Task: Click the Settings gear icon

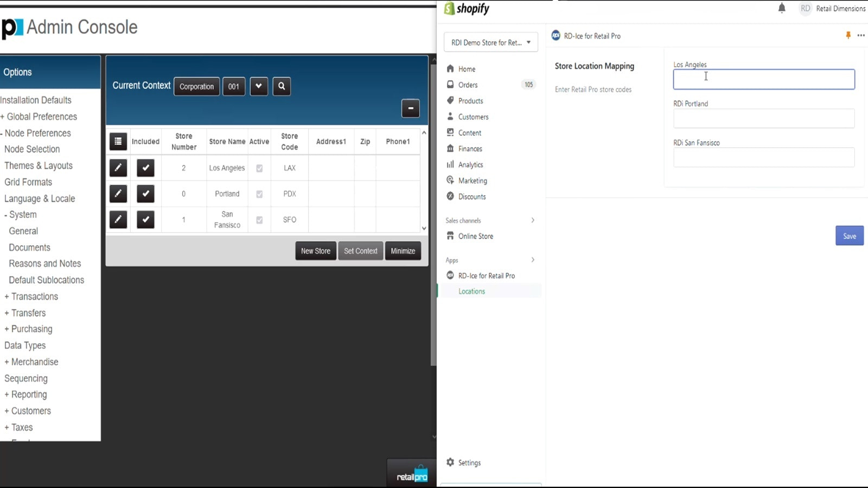Action: (450, 463)
